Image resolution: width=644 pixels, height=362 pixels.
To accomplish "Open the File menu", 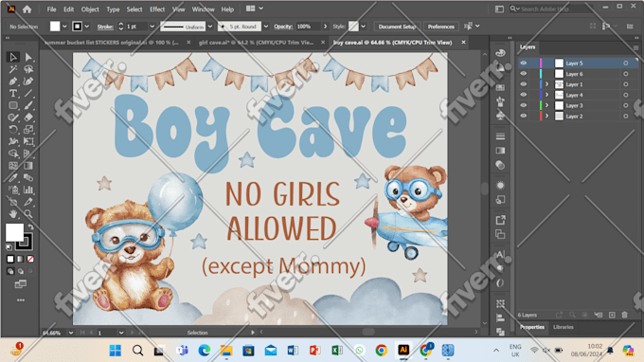I will click(51, 9).
